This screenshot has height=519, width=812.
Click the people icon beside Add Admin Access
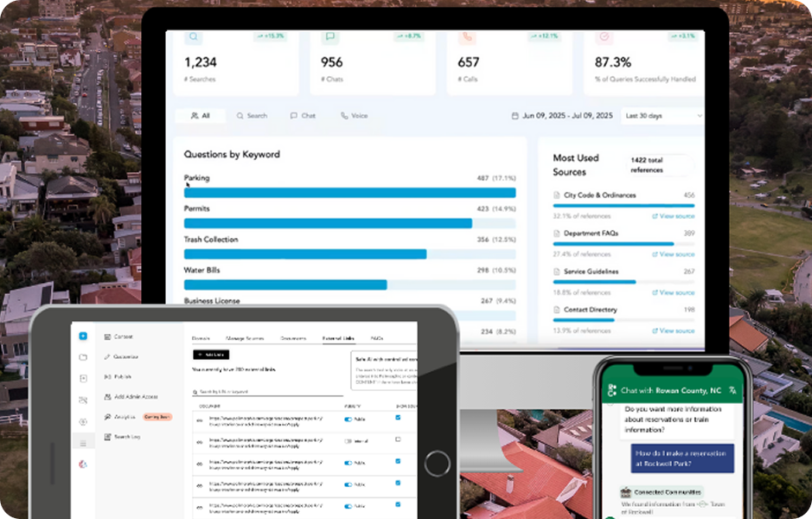[107, 397]
